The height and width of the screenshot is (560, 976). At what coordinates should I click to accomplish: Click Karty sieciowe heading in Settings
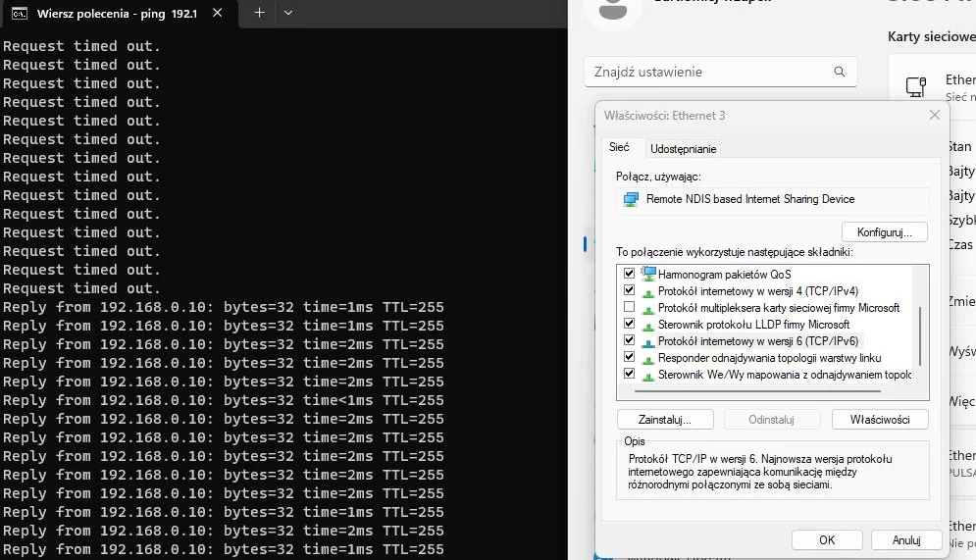[x=931, y=36]
